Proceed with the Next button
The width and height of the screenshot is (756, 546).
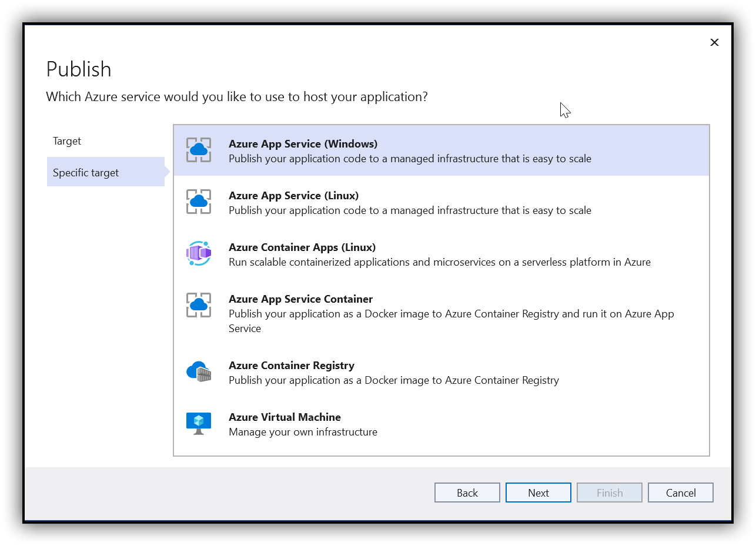(x=538, y=493)
